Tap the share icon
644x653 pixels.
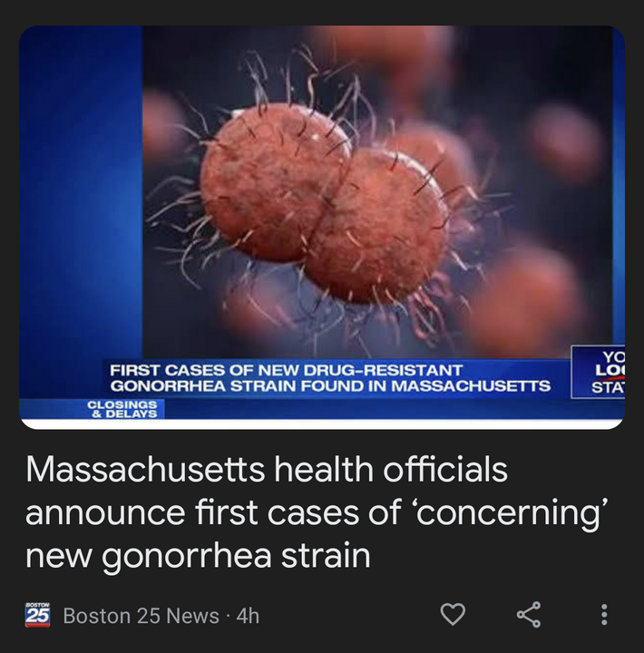point(529,614)
